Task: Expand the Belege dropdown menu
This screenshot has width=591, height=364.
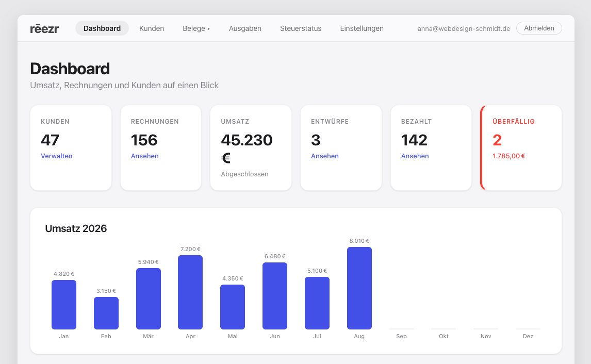Action: pyautogui.click(x=196, y=28)
